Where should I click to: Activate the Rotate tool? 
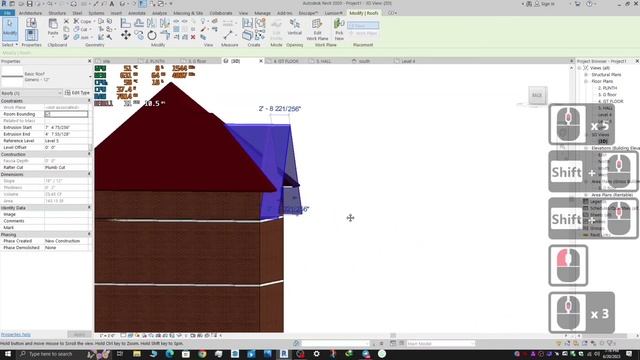pos(152,36)
